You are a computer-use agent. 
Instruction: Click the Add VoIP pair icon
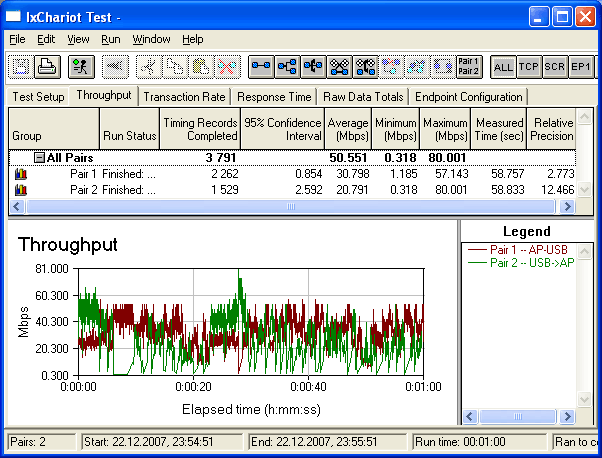click(339, 67)
